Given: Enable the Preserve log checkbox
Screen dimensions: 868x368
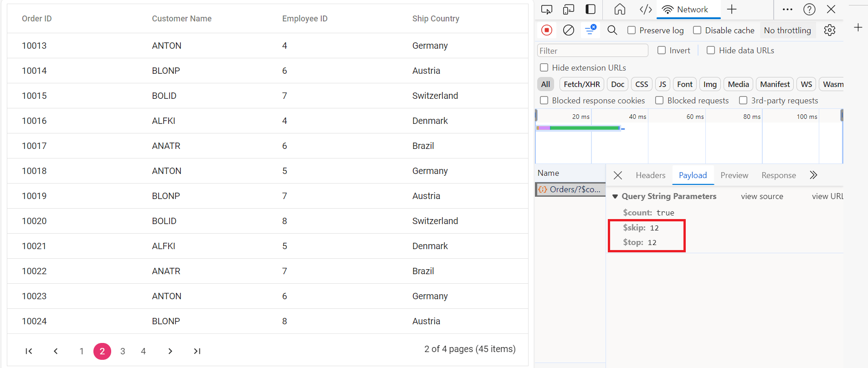Looking at the screenshot, I should [632, 30].
